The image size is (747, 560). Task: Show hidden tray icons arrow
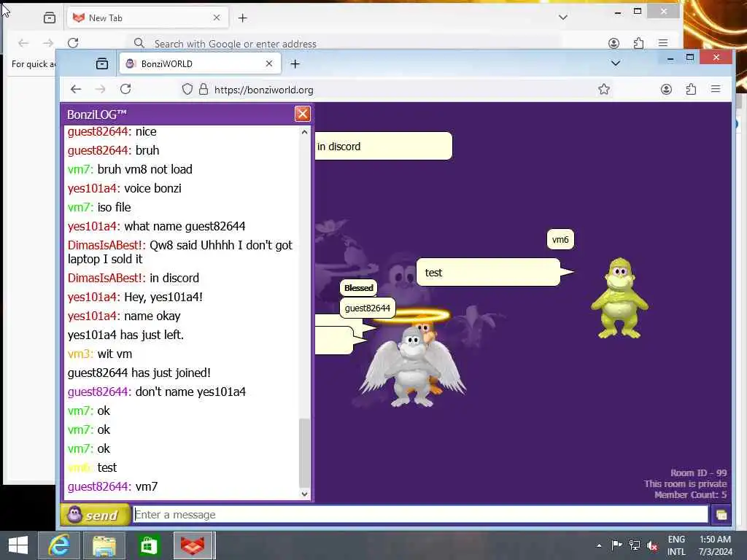click(599, 545)
